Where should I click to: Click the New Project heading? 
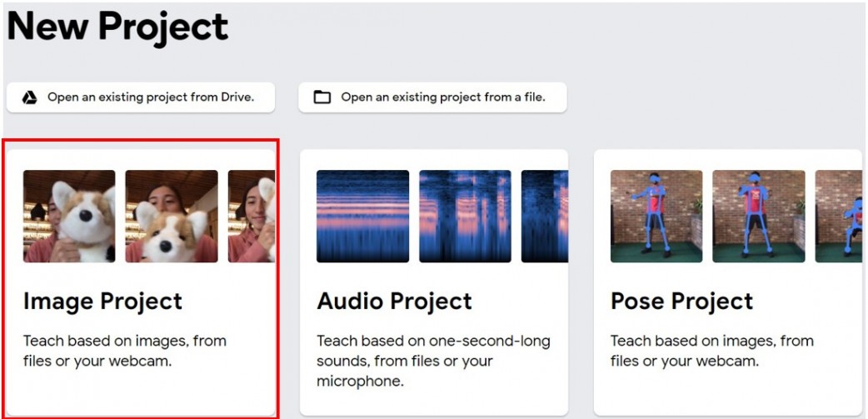click(x=117, y=27)
